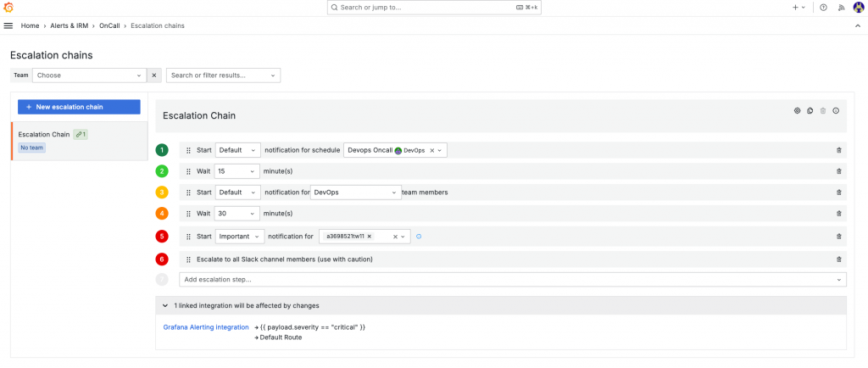Click the escalation chain info icon
Image resolution: width=868 pixels, height=368 pixels.
(836, 111)
